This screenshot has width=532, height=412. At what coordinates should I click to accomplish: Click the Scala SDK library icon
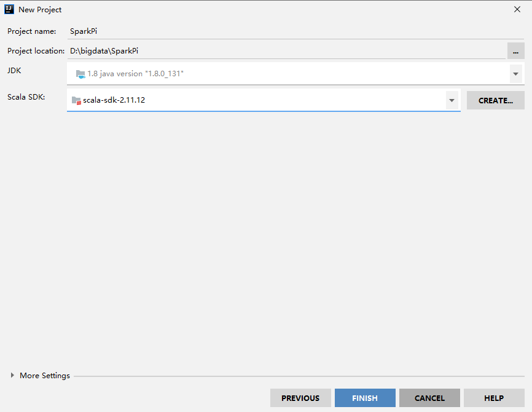click(76, 100)
